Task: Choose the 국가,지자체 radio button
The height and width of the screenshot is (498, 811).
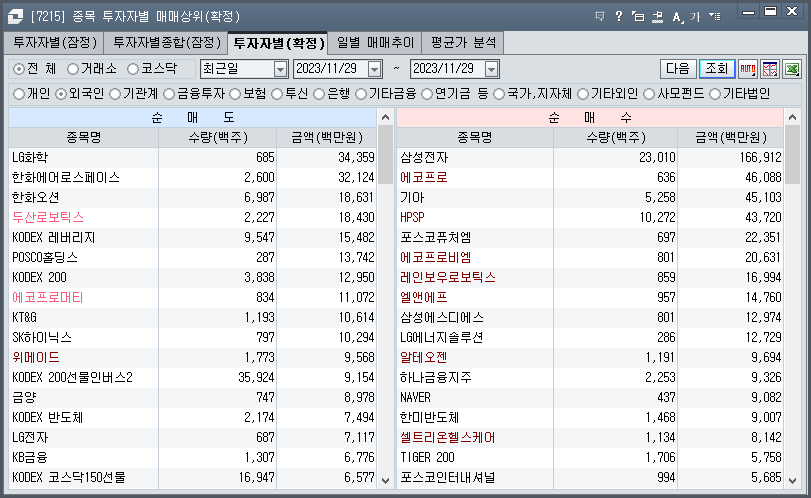Action: pyautogui.click(x=499, y=94)
